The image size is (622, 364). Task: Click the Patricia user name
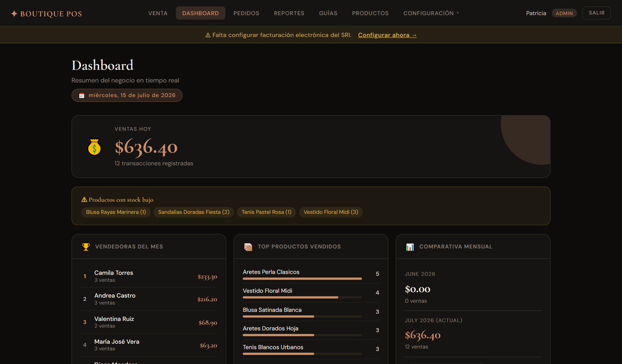point(536,13)
